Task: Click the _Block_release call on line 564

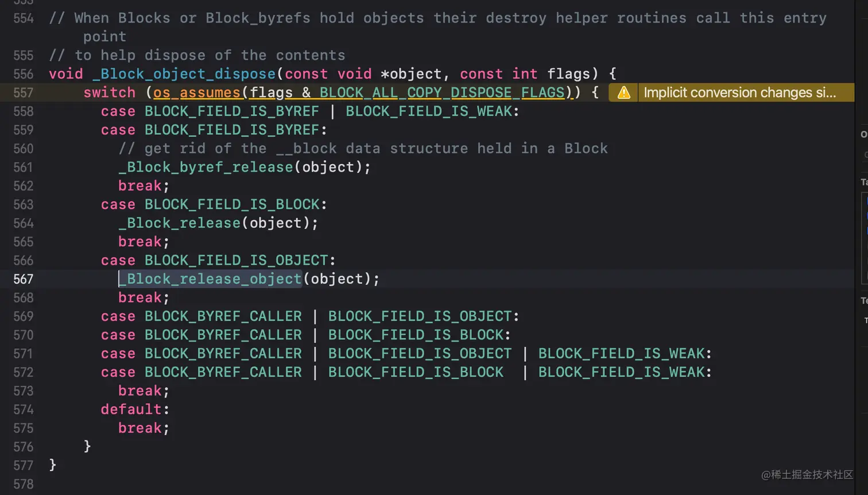Action: (180, 223)
